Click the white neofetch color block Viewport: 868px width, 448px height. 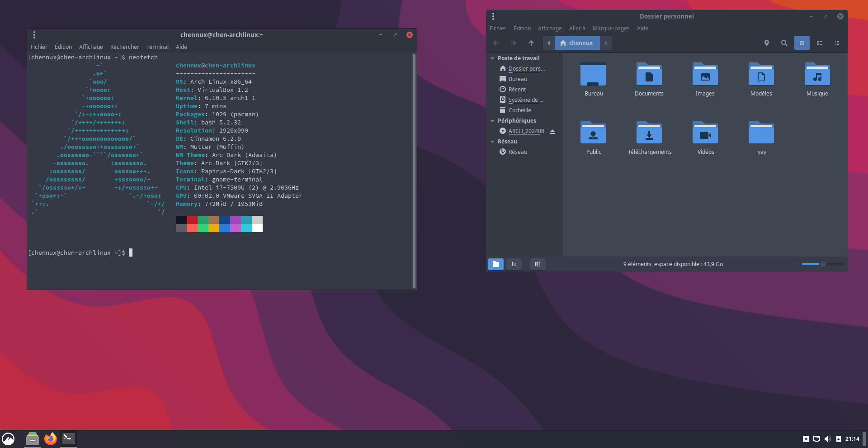tap(257, 228)
